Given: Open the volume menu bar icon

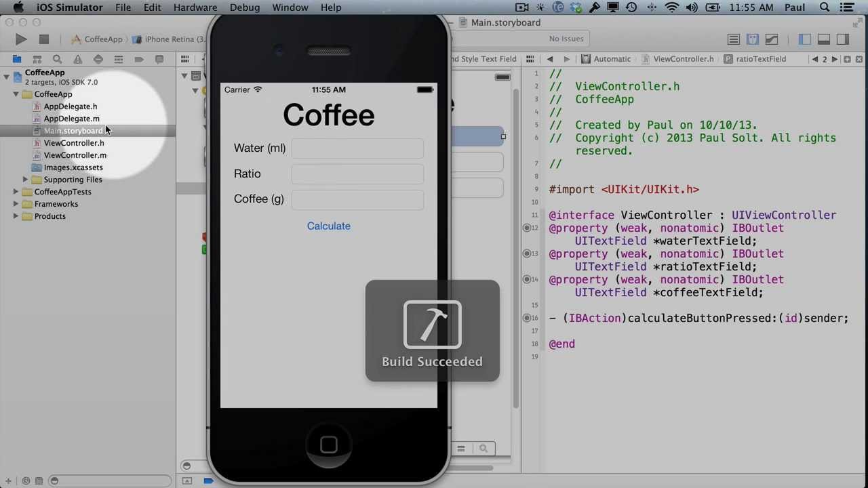Looking at the screenshot, I should (x=691, y=7).
